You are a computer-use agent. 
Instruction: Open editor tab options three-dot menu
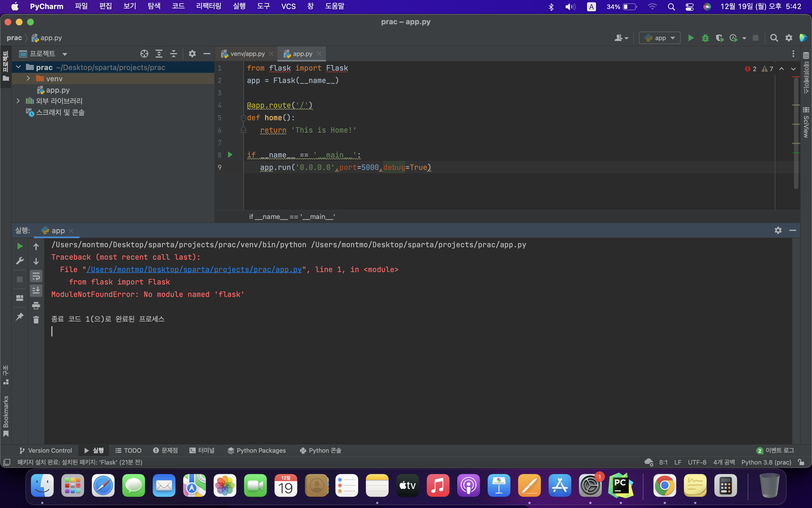793,54
